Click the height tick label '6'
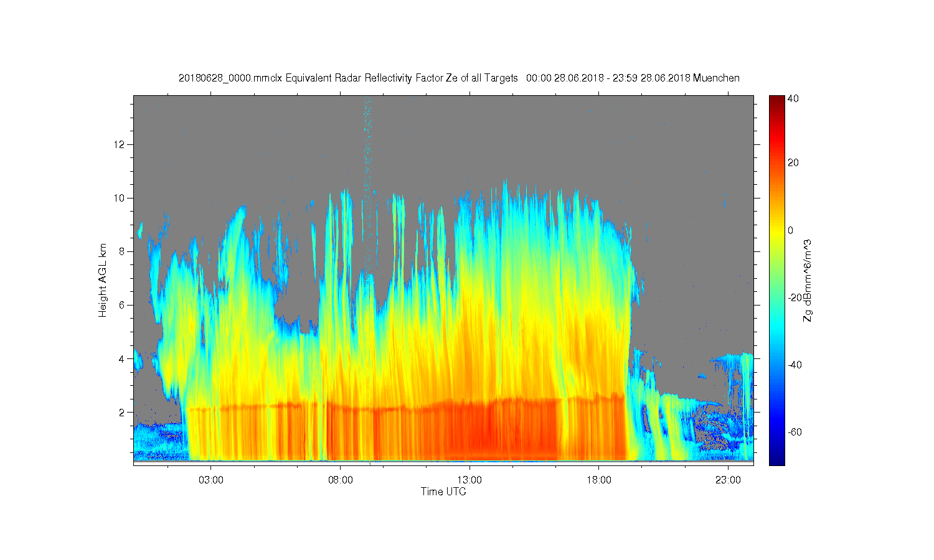This screenshot has width=934, height=560. pos(122,305)
